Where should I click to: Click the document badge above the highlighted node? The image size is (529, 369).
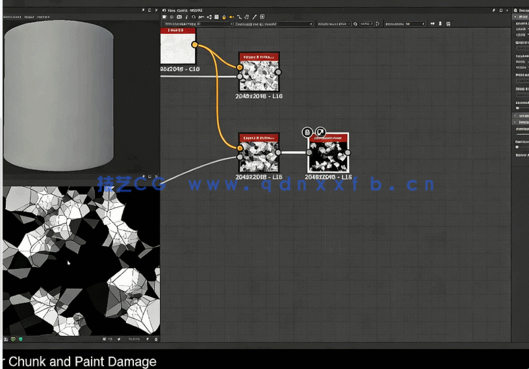[307, 132]
